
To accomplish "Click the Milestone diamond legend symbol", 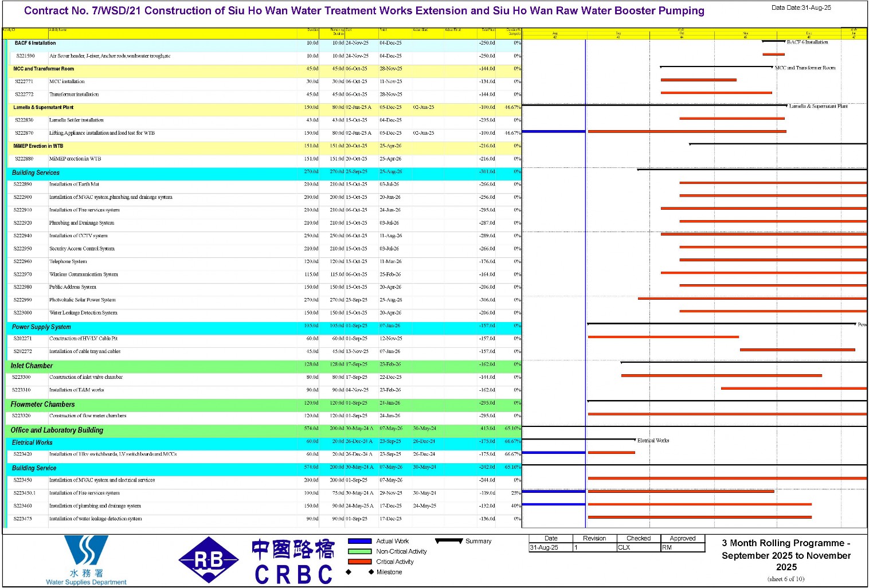I will 360,572.
